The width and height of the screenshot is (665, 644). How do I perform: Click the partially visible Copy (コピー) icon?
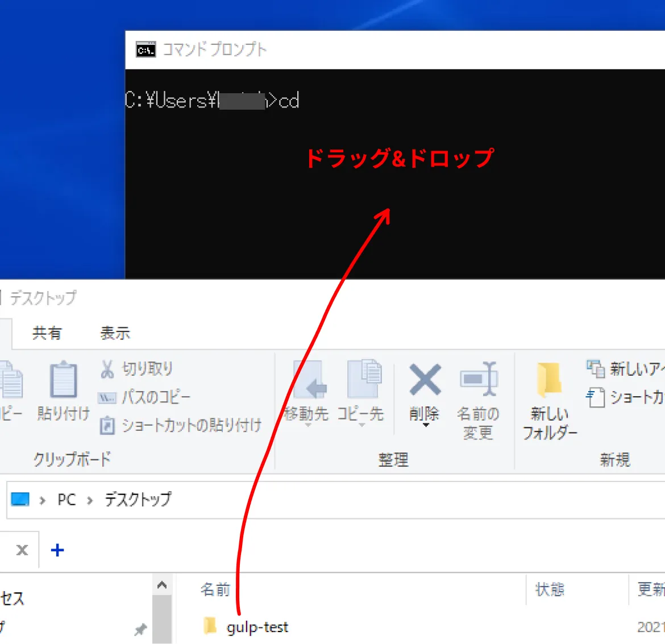(x=11, y=380)
